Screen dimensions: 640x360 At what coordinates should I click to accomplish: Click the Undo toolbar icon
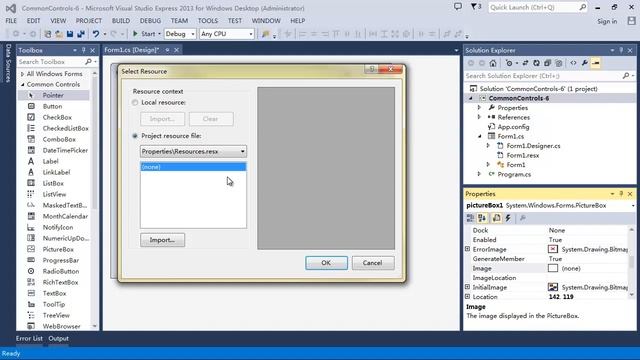click(96, 34)
